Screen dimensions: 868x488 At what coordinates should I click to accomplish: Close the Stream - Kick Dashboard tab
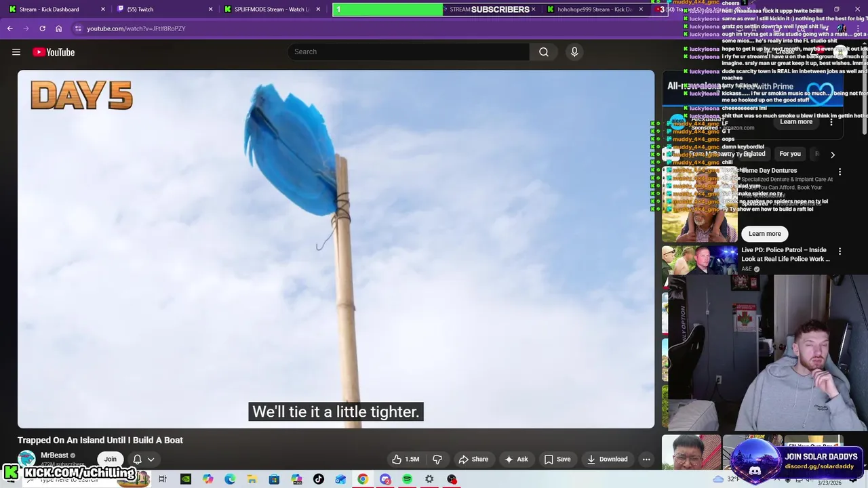[103, 9]
